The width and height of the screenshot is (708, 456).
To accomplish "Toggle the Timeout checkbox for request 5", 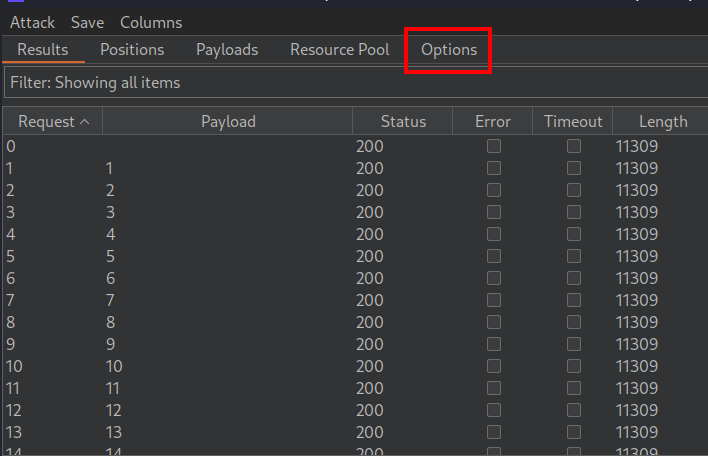I will [574, 256].
